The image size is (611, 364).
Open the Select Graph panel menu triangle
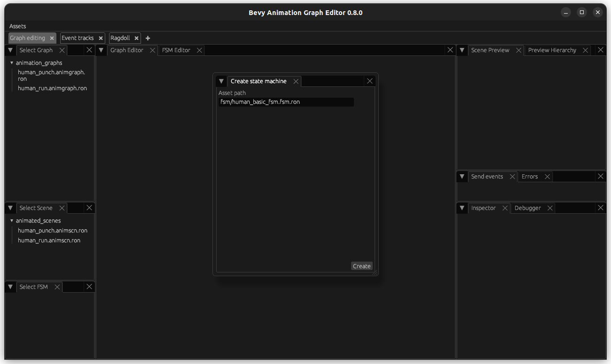click(10, 50)
